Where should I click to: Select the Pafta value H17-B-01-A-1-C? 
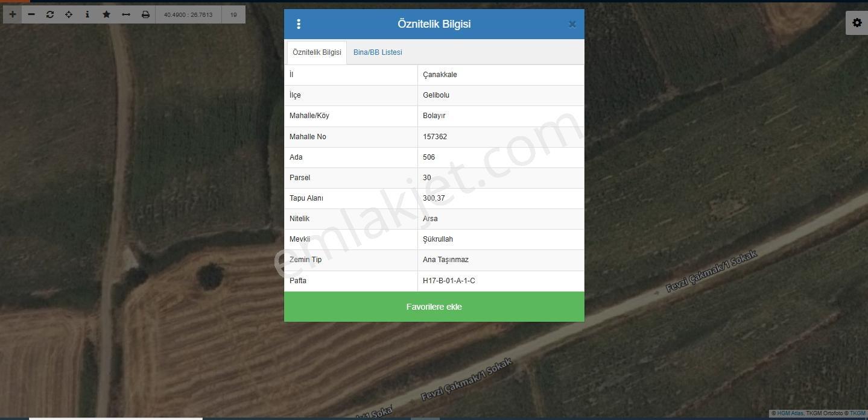[501, 281]
